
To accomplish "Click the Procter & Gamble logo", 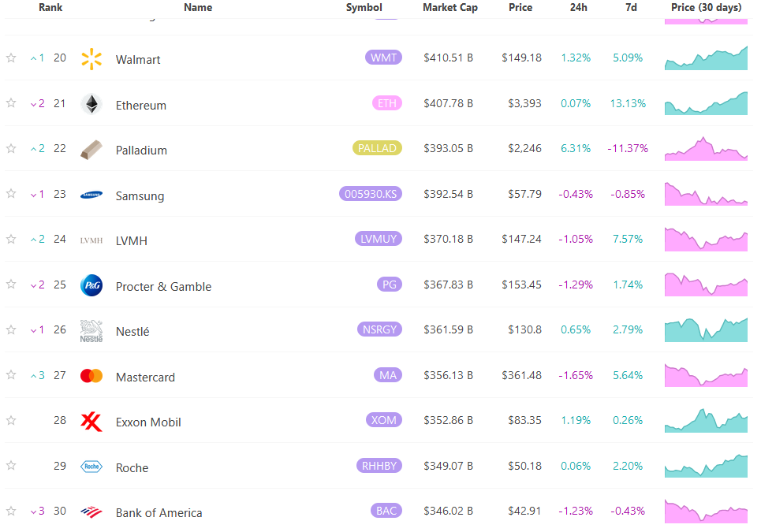I will [91, 285].
